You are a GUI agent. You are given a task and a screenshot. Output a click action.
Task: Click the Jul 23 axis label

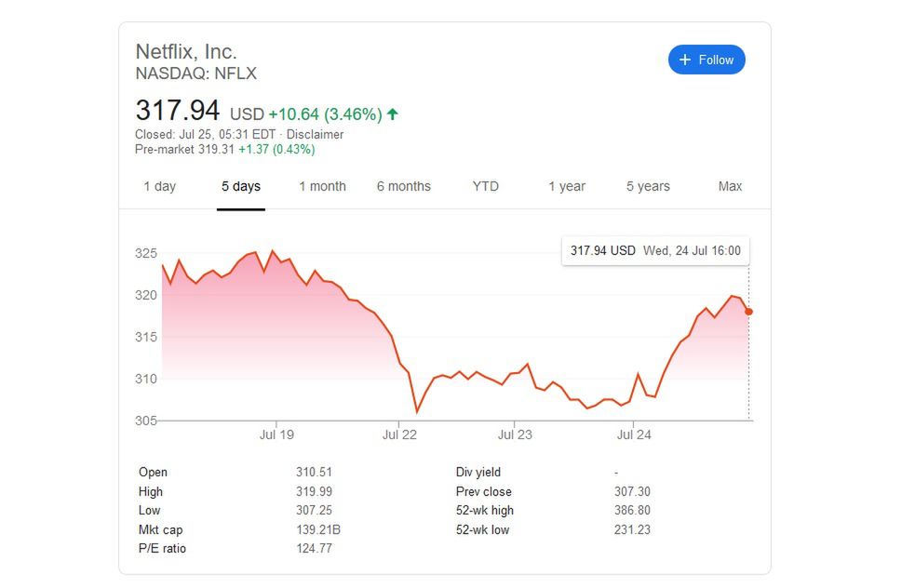(x=515, y=434)
